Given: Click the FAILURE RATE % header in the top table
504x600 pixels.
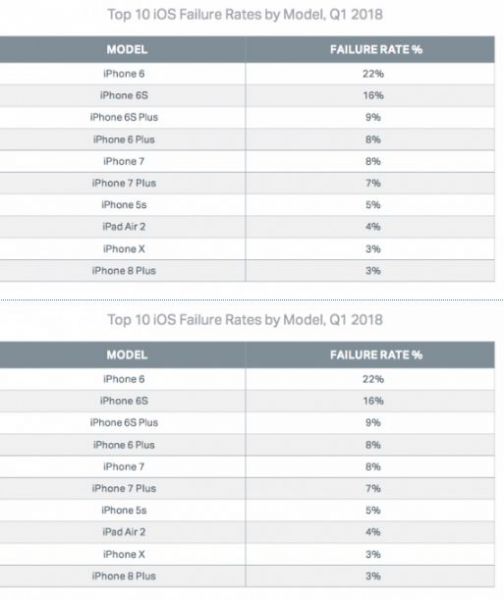Looking at the screenshot, I should [x=376, y=49].
